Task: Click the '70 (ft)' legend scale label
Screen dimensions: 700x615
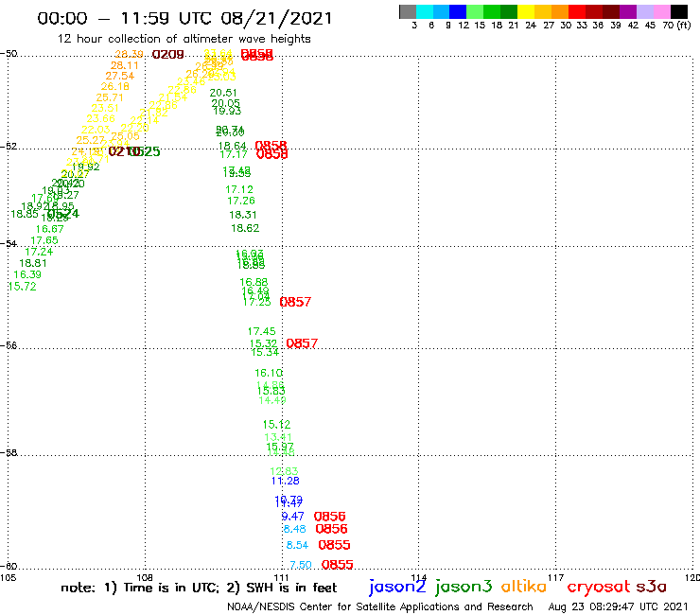Action: pos(676,25)
